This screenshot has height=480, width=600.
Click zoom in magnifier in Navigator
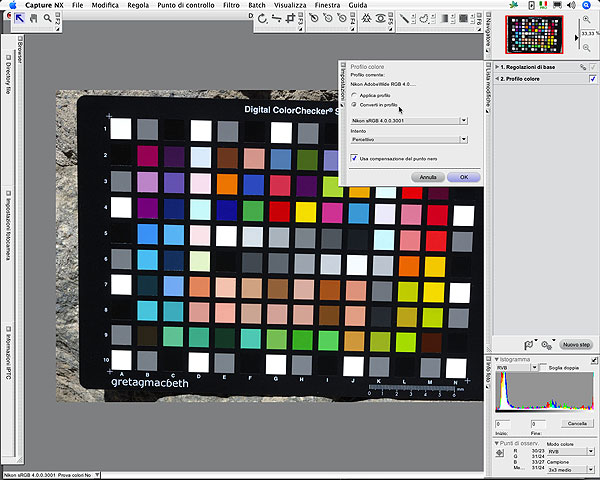coord(586,19)
